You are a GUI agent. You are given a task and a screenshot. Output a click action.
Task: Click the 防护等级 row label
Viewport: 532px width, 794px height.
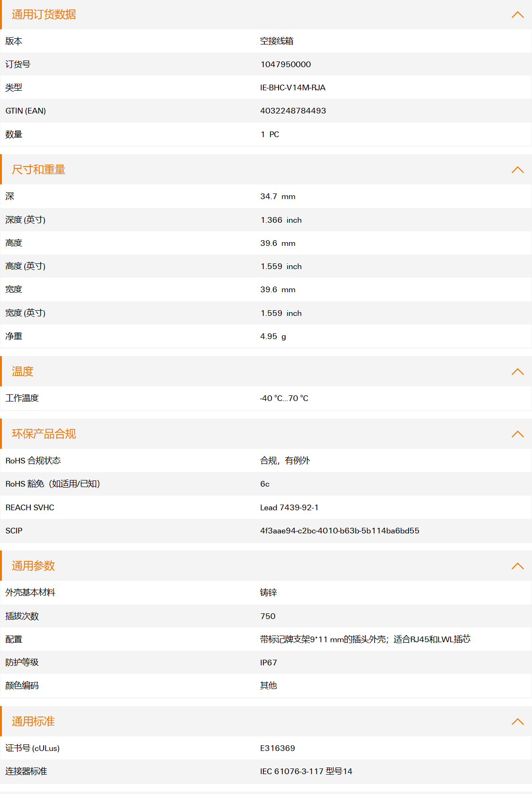pyautogui.click(x=22, y=663)
